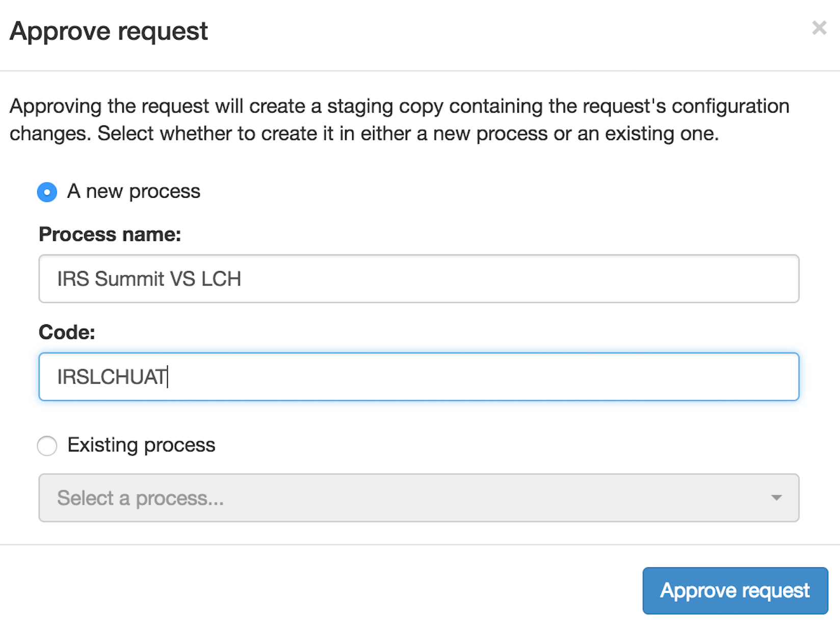Click the blue Approve request button
Viewport: 840px width, 633px height.
(x=735, y=591)
